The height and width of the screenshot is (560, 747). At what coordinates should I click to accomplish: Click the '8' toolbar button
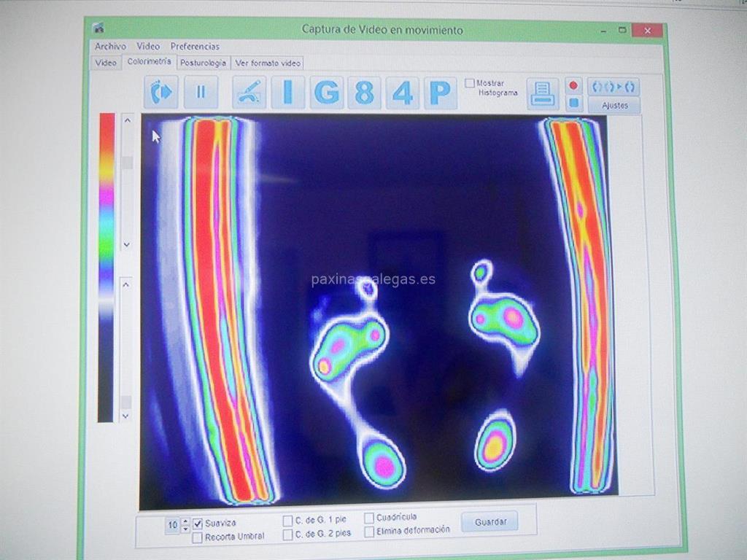[364, 93]
